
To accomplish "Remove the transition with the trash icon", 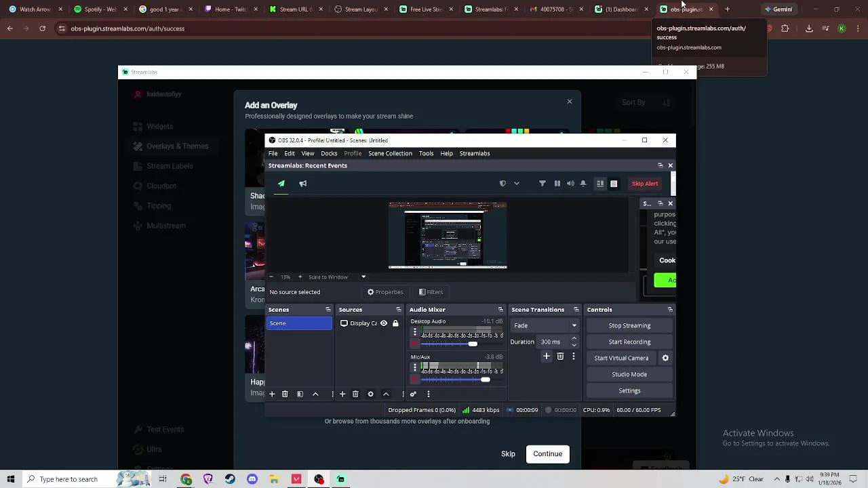I will pos(560,357).
